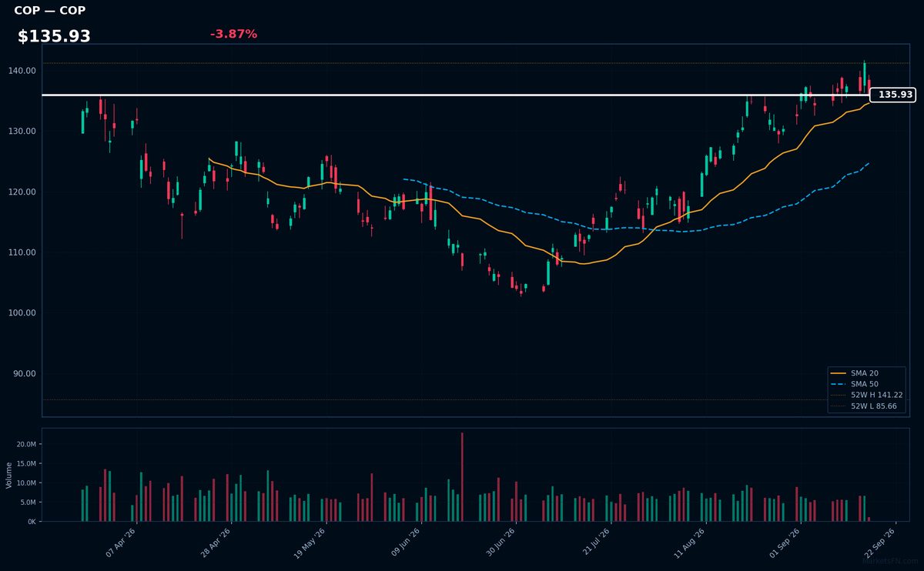Click the 140.00 price axis label
The width and height of the screenshot is (924, 571).
tap(24, 71)
